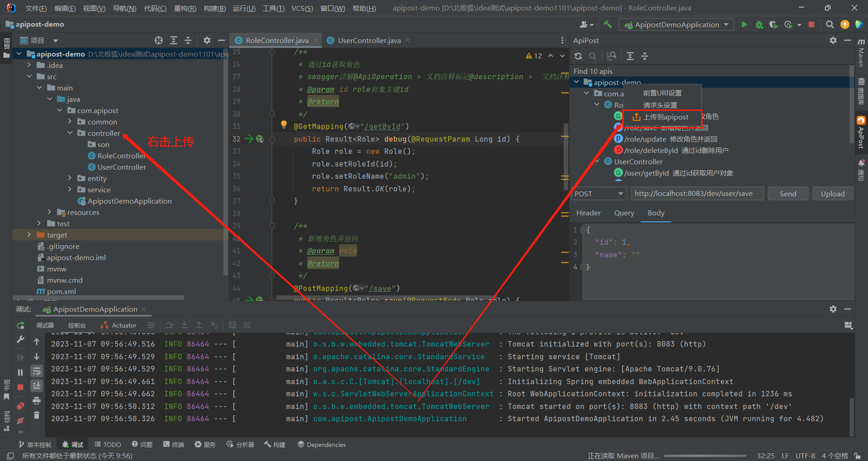Screen dimensions: 868x461
Task: Choose 前置URI设置 in context menu
Action: (662, 93)
